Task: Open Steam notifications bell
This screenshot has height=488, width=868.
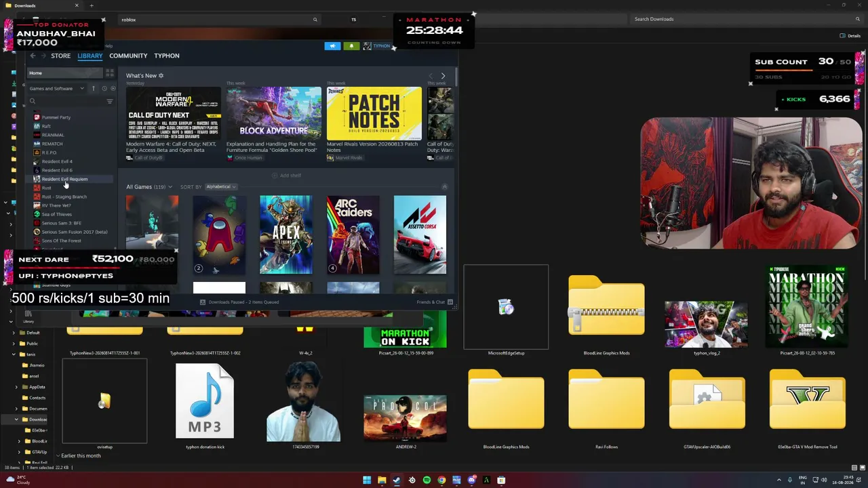Action: pyautogui.click(x=351, y=46)
